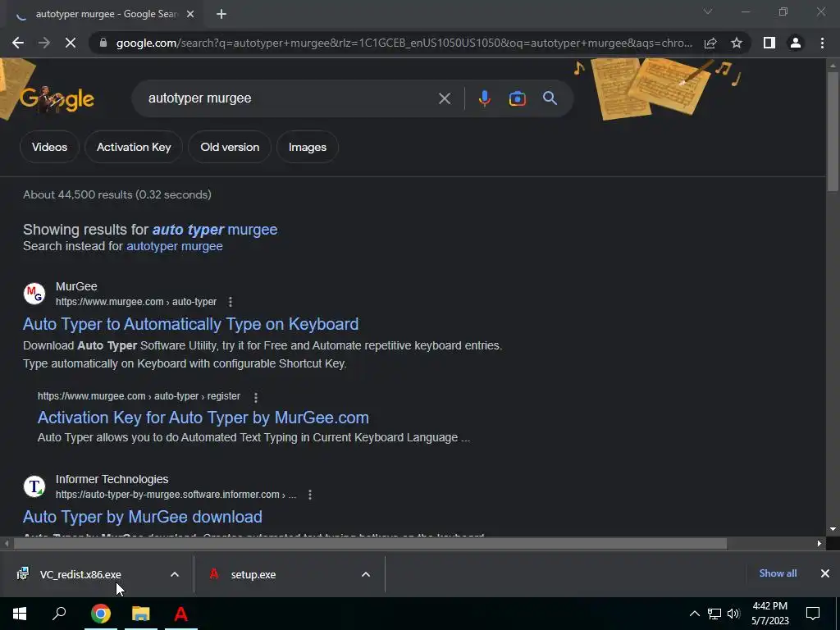The width and height of the screenshot is (840, 630).
Task: Open the volume control tray icon
Action: click(x=733, y=614)
